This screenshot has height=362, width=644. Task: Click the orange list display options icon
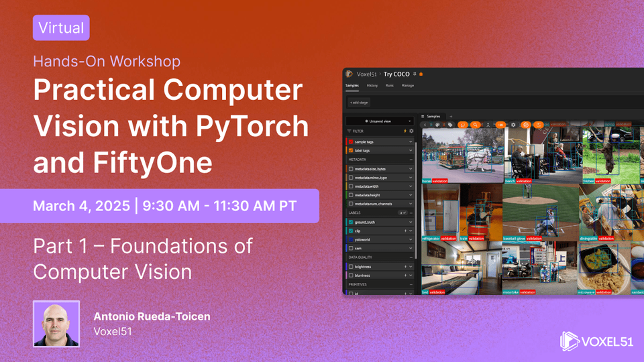point(500,125)
